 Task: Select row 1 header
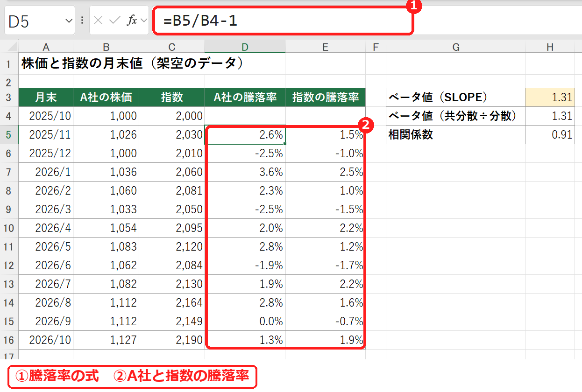click(9, 64)
